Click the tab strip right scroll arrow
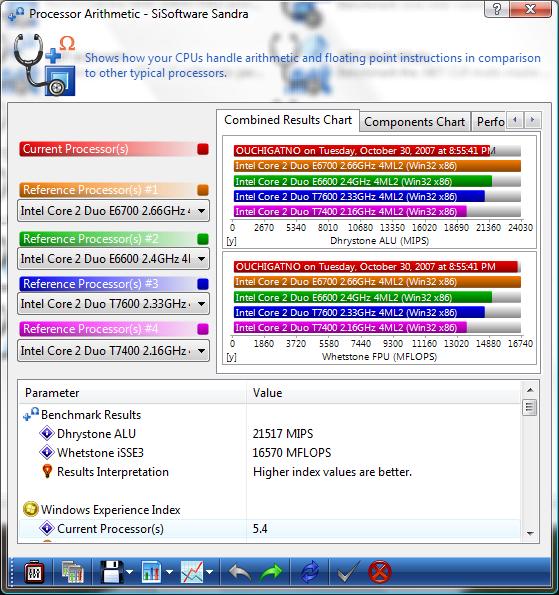 [x=532, y=120]
